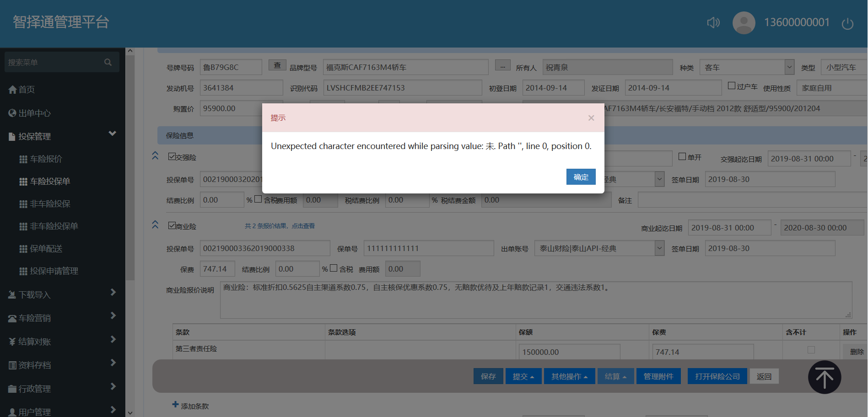Open the 其他操作 dropdown button
This screenshot has width=868, height=417.
(x=570, y=376)
